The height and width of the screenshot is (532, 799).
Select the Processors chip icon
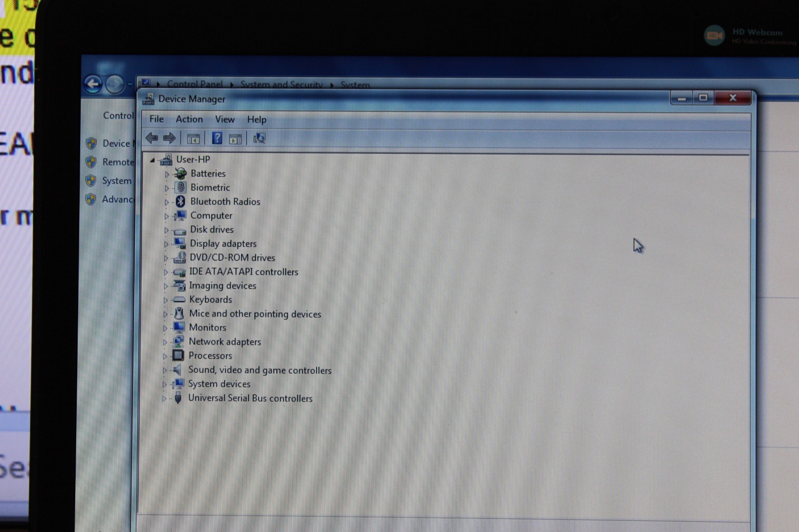click(178, 355)
